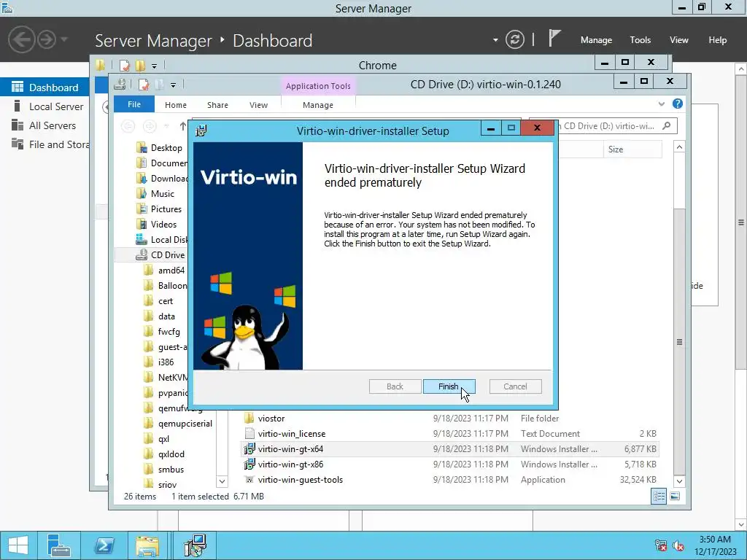Image resolution: width=747 pixels, height=560 pixels.
Task: Open Server Manager notifications flag
Action: [554, 38]
